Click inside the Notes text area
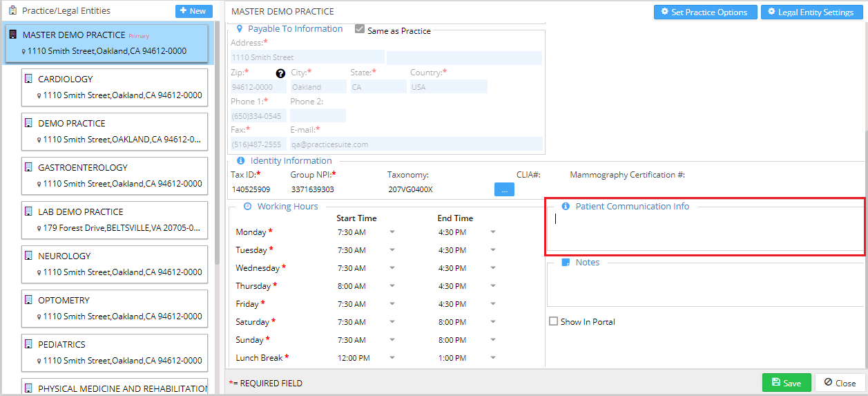 coord(704,287)
